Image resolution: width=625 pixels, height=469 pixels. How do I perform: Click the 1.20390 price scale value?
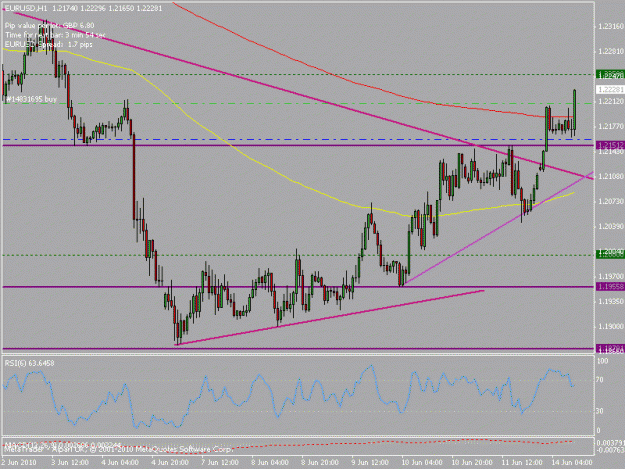pos(611,226)
